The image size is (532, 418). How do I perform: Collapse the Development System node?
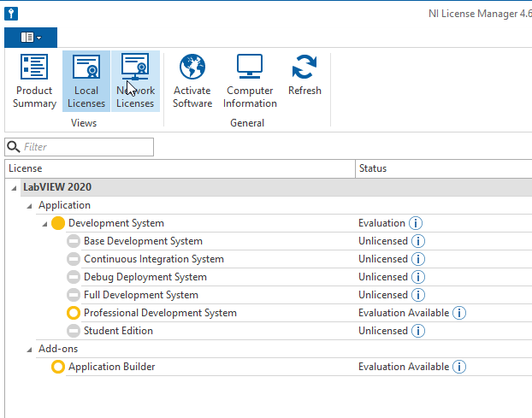pos(44,224)
